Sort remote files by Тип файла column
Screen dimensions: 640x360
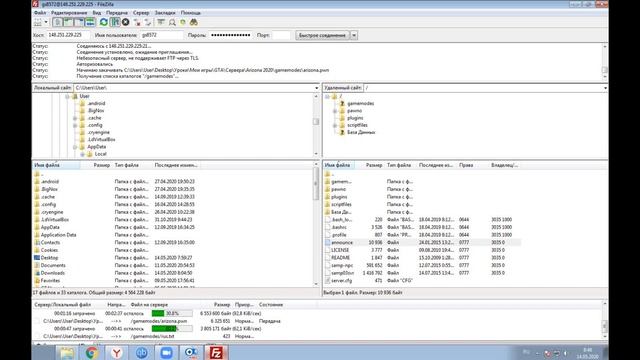400,165
